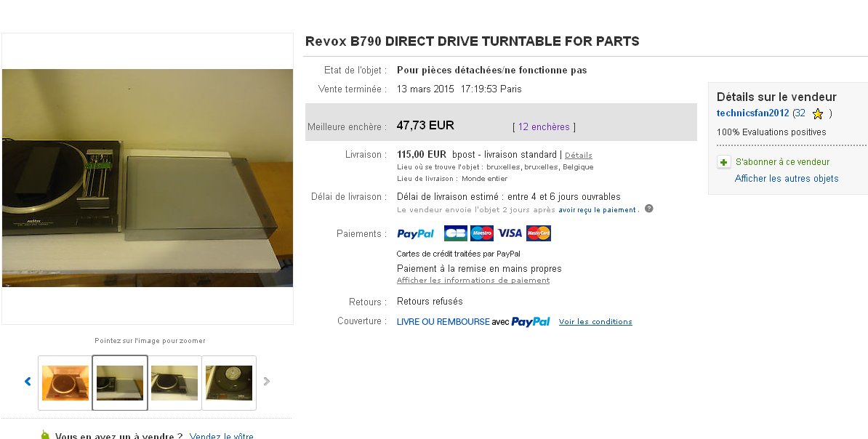Open the fourth close-up thumbnail
This screenshot has height=439, width=868.
(229, 383)
